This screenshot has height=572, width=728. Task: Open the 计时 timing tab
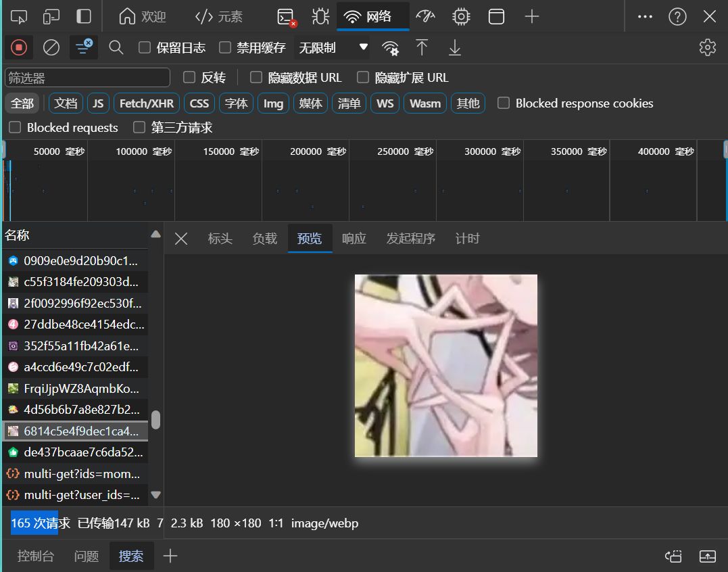tap(467, 239)
